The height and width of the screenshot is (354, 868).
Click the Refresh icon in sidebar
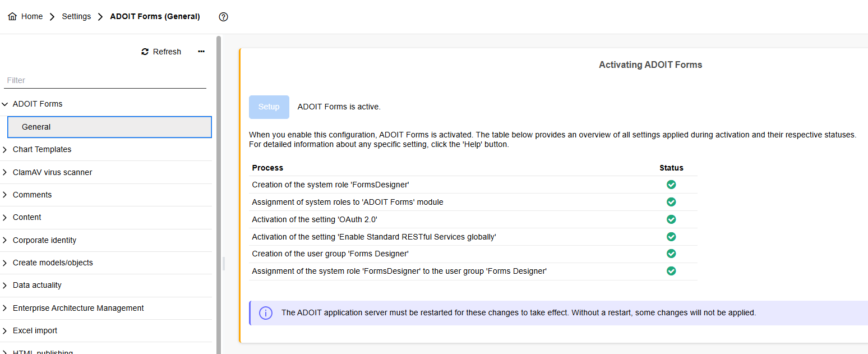pyautogui.click(x=145, y=52)
